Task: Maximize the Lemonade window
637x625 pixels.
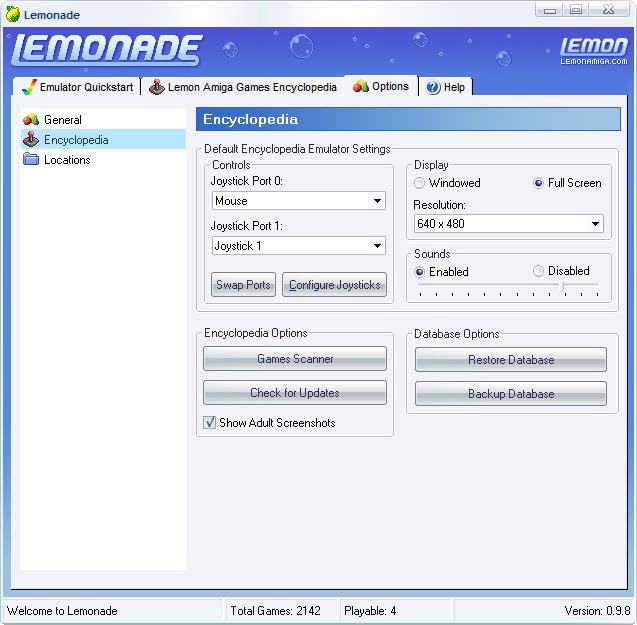Action: (576, 10)
